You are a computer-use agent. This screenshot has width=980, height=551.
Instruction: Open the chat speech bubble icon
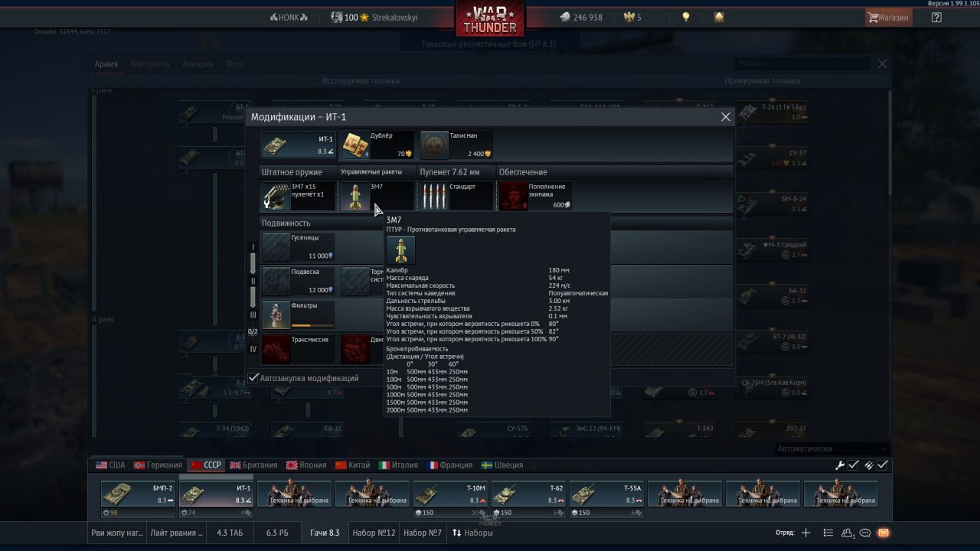point(865,533)
